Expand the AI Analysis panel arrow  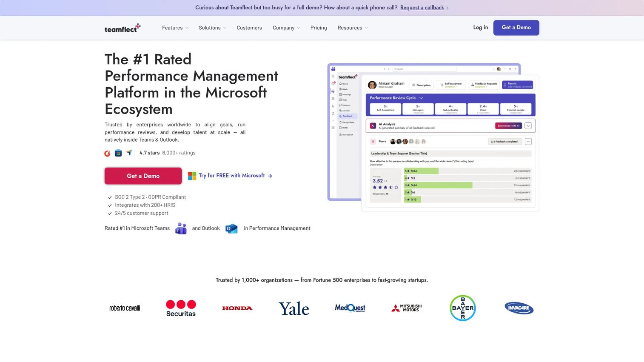528,126
